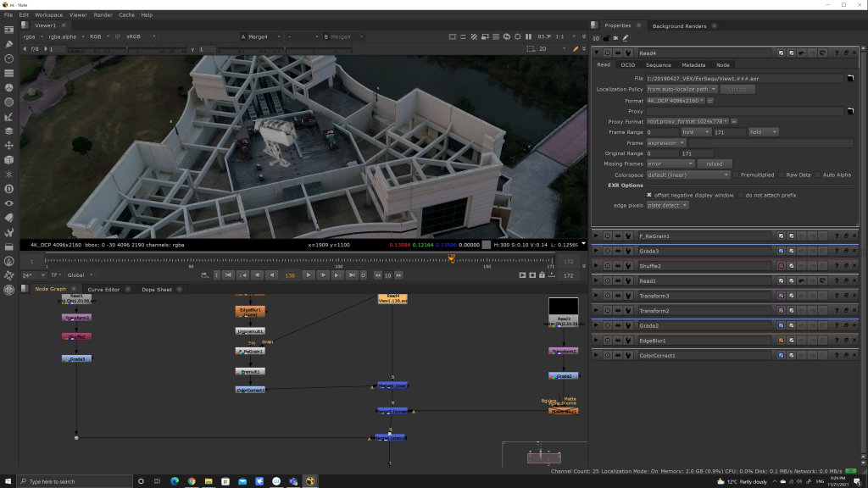This screenshot has height=488, width=868.
Task: Switch to the Curve Editor tab
Action: (103, 290)
